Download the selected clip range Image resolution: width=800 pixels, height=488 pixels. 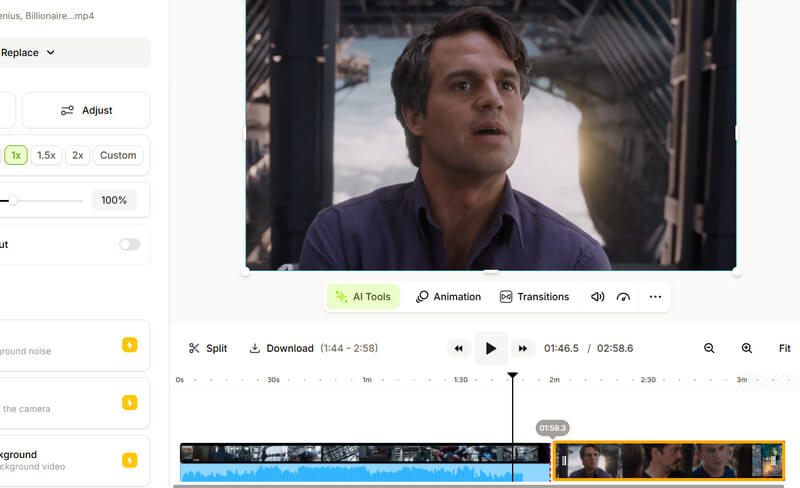pyautogui.click(x=281, y=348)
